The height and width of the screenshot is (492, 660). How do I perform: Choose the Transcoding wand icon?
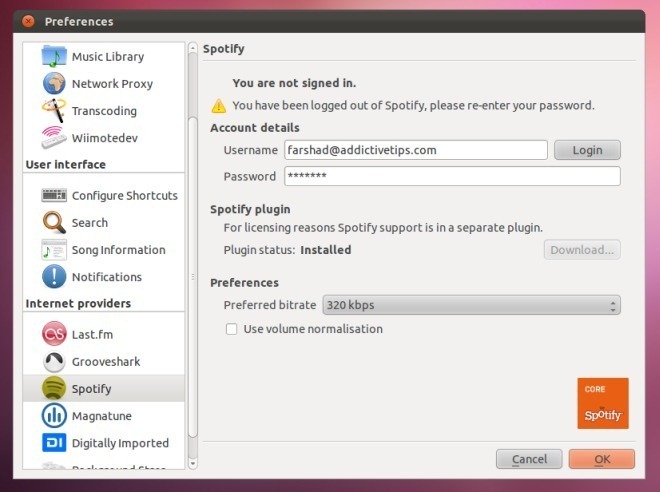[x=54, y=110]
